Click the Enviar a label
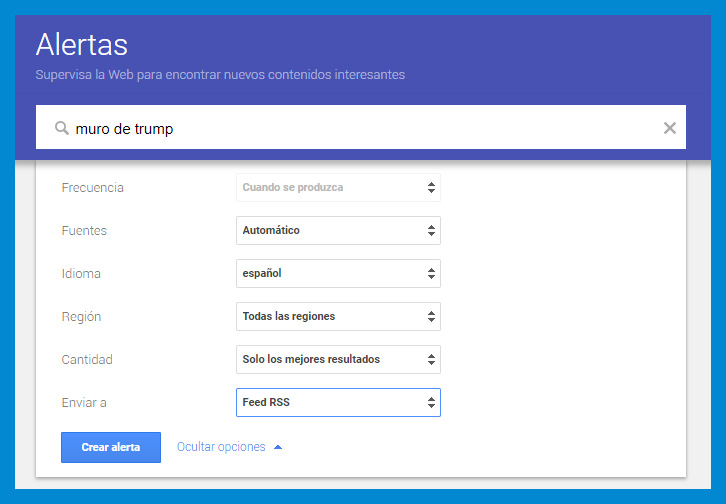 click(x=84, y=403)
